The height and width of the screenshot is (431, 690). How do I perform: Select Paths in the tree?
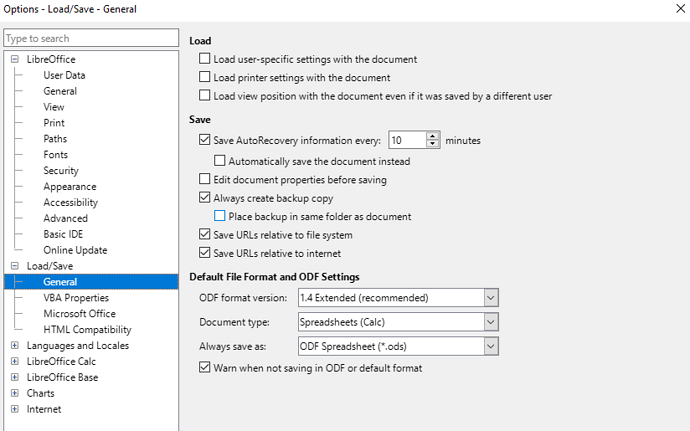tap(55, 139)
